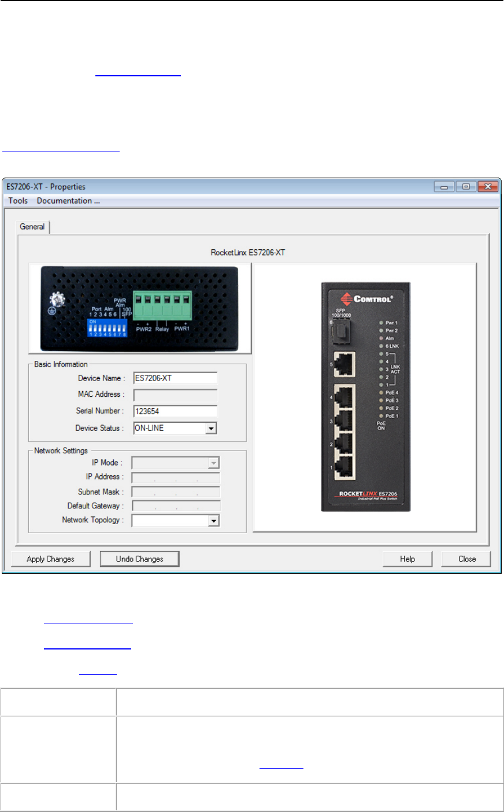The image size is (504, 812).
Task: Open the Tools menu
Action: coord(18,201)
